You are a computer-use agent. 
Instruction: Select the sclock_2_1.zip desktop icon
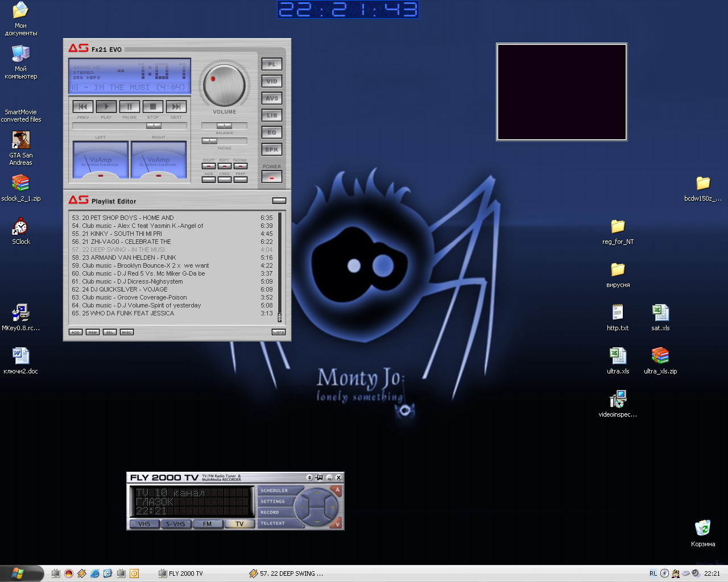(21, 188)
